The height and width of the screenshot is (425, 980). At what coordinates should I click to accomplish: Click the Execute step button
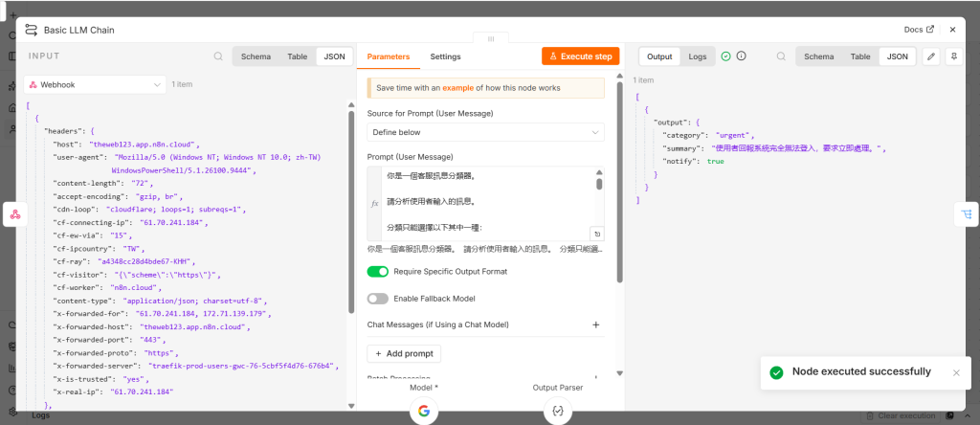(581, 56)
